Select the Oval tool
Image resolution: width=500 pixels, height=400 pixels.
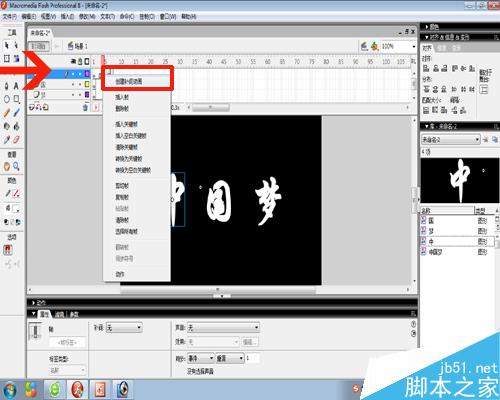click(x=6, y=99)
